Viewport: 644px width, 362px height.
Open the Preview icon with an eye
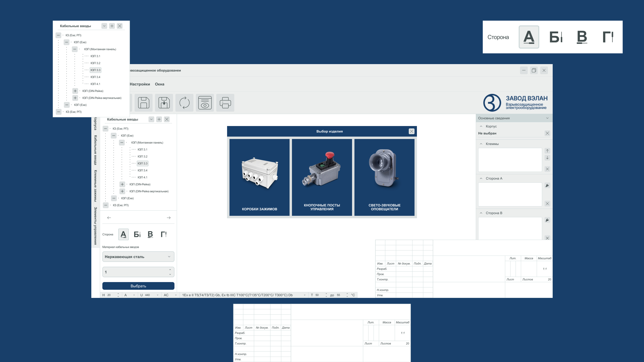(205, 103)
